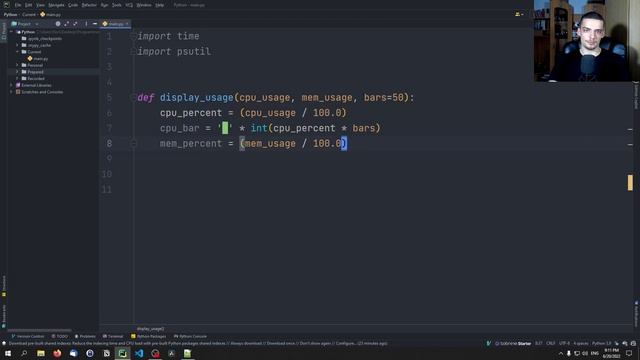Click the Current breadcrumb in navigation bar
Image resolution: width=640 pixels, height=360 pixels.
pos(29,15)
